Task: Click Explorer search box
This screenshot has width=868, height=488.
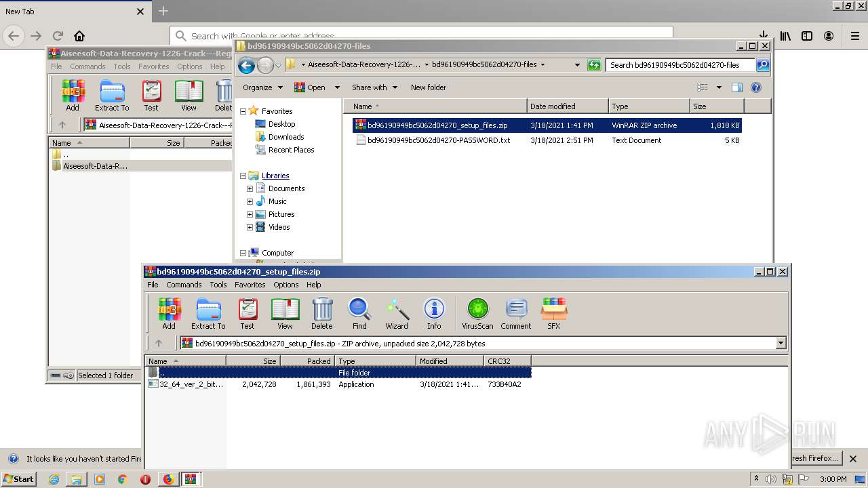Action: pyautogui.click(x=680, y=65)
